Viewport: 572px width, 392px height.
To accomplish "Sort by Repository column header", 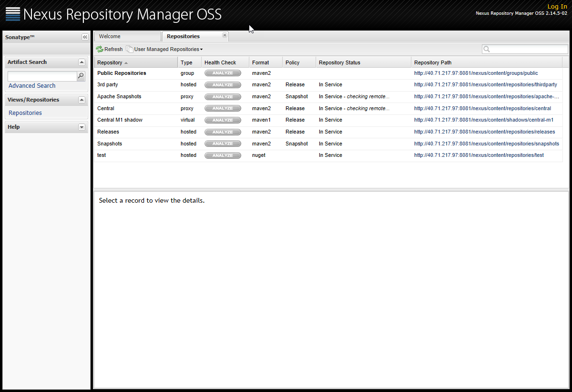I will pyautogui.click(x=136, y=62).
